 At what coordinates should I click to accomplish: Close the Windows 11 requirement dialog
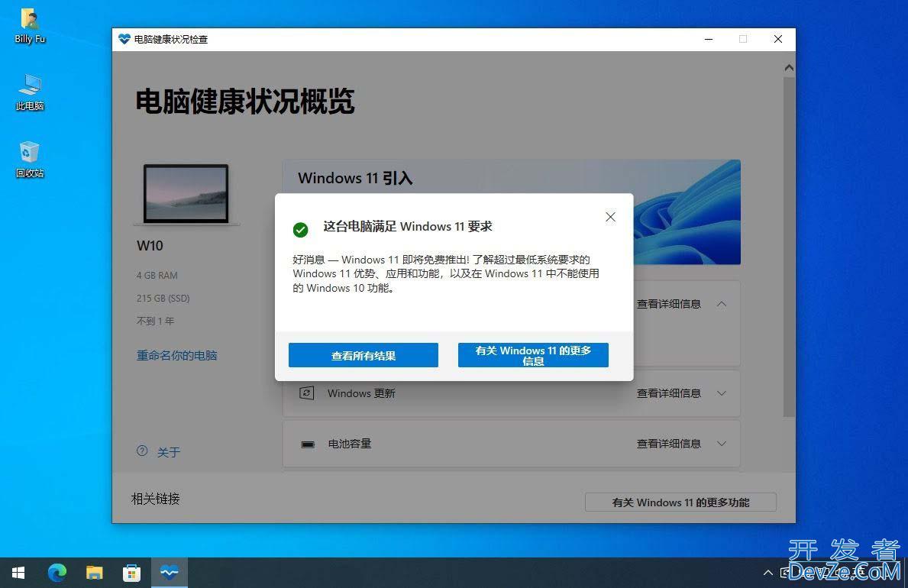(x=610, y=217)
